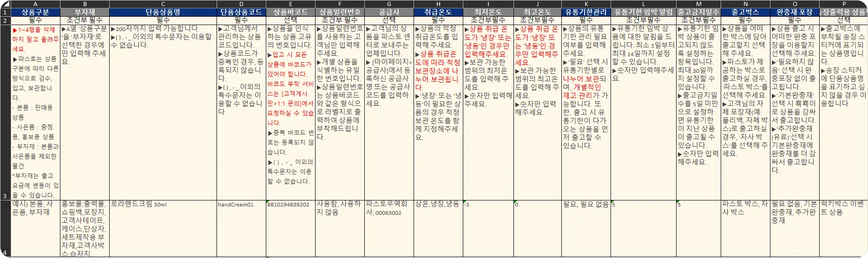
Task: Select the 필수 cell under 출고박스
Action: pos(745,20)
